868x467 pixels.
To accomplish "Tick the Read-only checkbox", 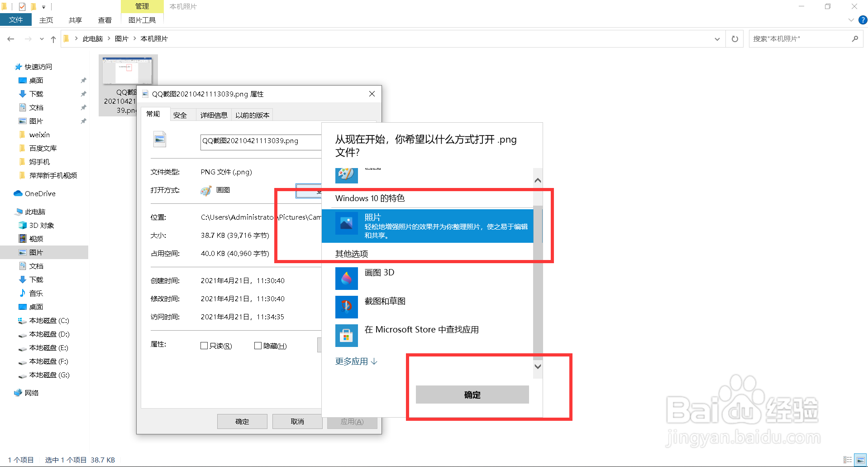I will (204, 346).
